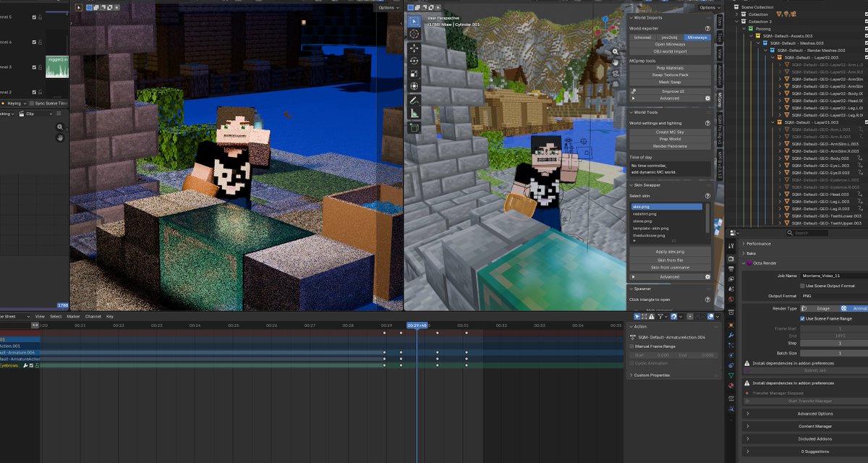Enable Use Scene Output Format checkbox

tap(802, 286)
